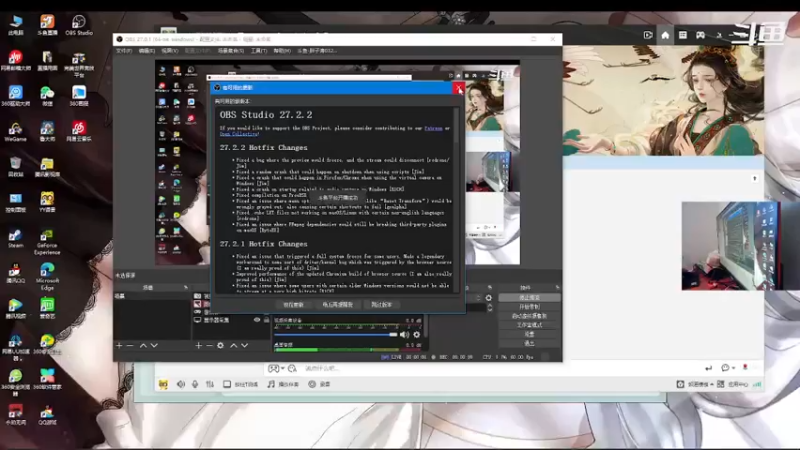This screenshot has height=450, width=800.
Task: Open the Tools menu in OBS
Action: pyautogui.click(x=259, y=51)
